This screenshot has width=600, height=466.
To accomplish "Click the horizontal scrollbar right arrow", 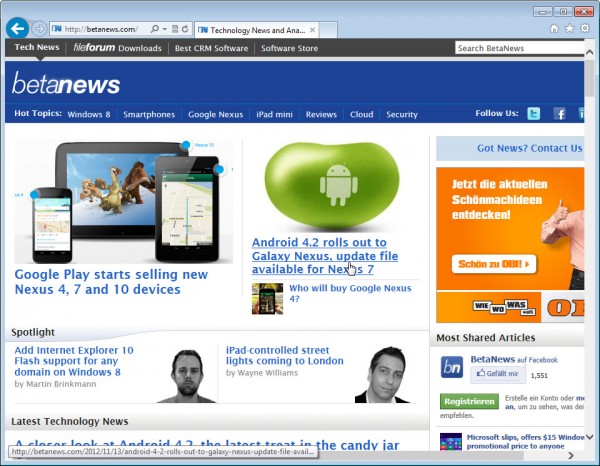I will click(571, 456).
